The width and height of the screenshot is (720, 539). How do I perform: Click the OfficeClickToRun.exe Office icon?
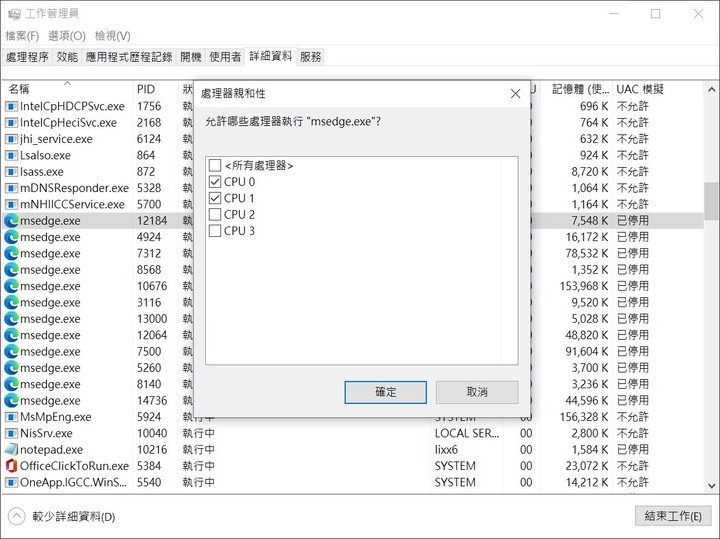[11, 466]
